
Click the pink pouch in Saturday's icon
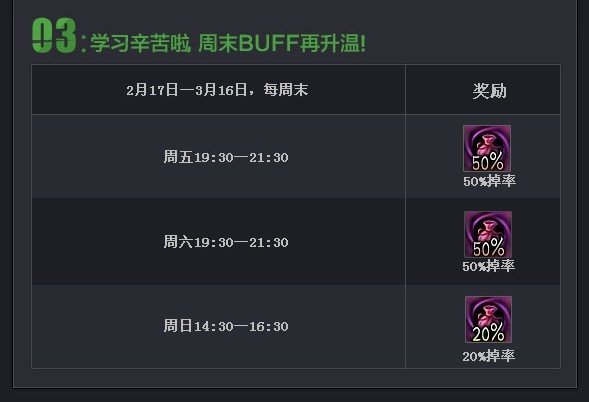(487, 231)
